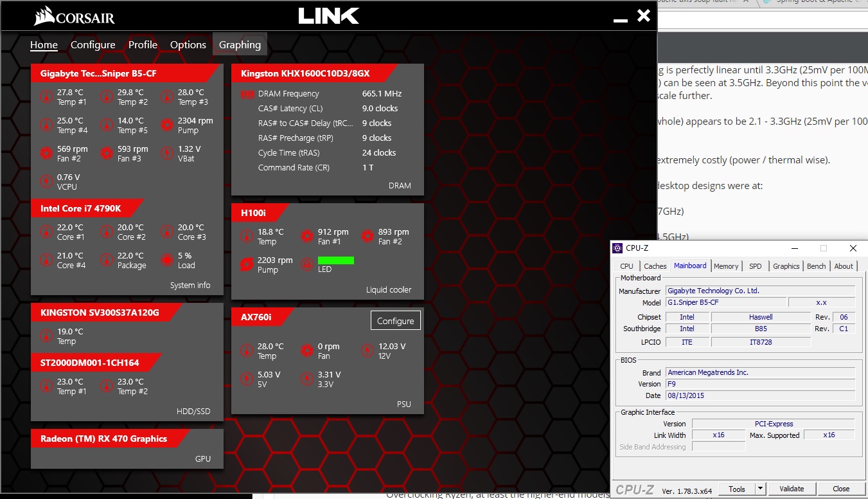Click the motherboard Temp #2 thermometer icon

point(107,97)
